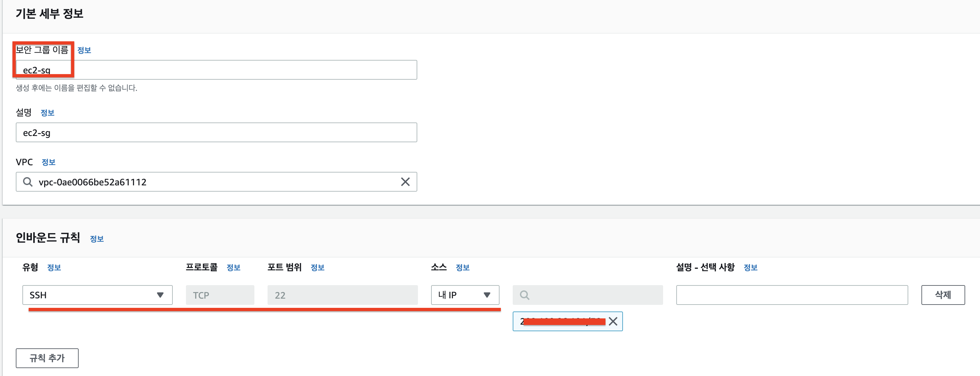Open 정보 link next to 프로토콜
Screen dimensions: 980x376
tap(233, 268)
